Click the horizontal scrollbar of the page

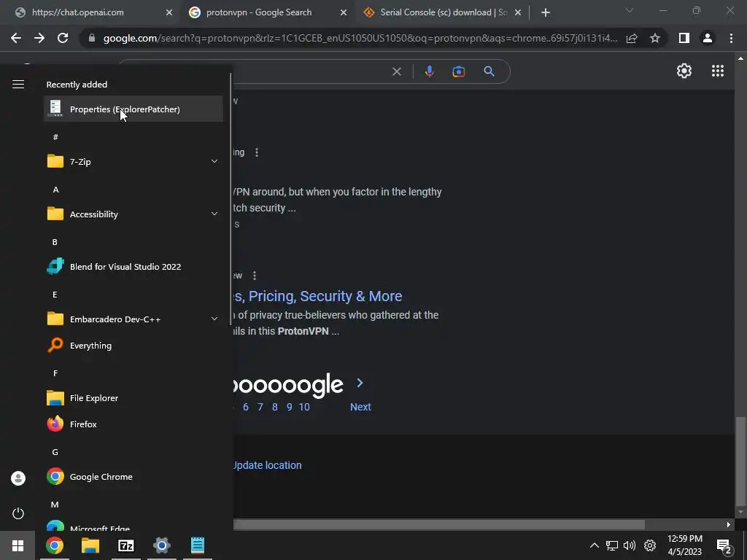click(438, 524)
